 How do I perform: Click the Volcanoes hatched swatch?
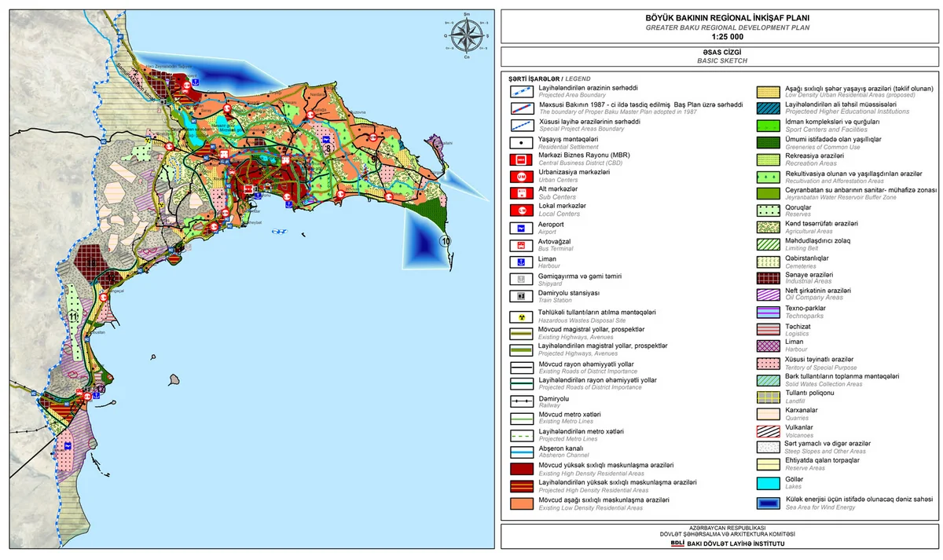768,431
